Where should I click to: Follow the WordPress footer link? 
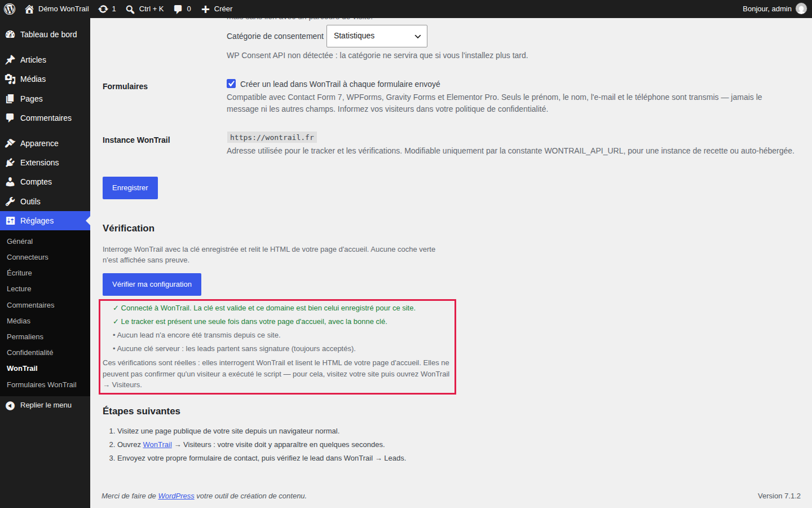click(x=176, y=496)
